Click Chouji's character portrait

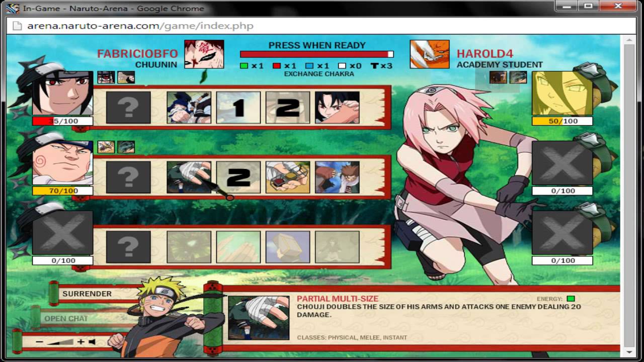tap(62, 163)
